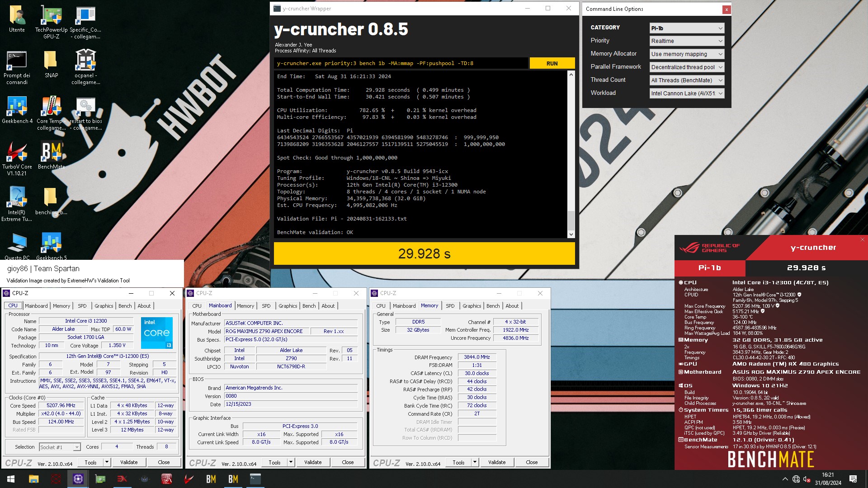Click the 'BenchMate validation: OK' line
This screenshot has width=868, height=488.
[315, 232]
